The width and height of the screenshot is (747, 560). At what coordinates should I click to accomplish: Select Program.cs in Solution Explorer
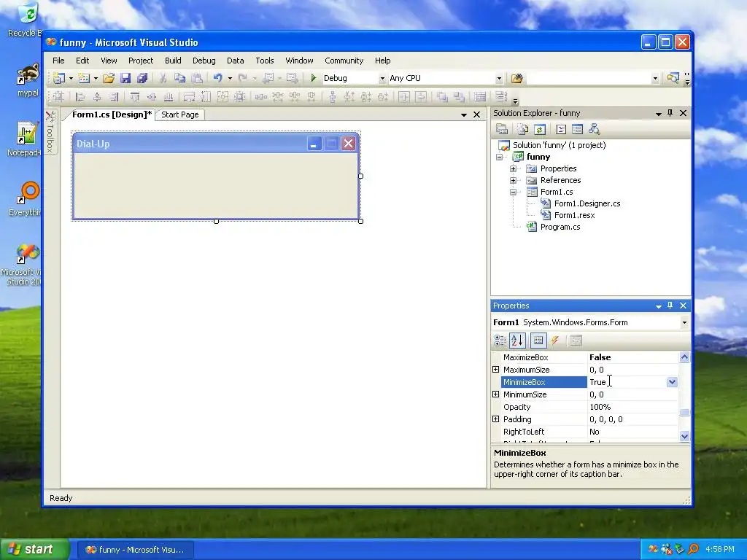pos(560,227)
